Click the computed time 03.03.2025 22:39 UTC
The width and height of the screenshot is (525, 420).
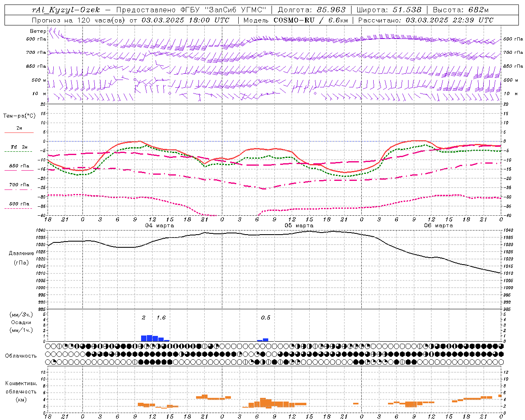[x=450, y=20]
